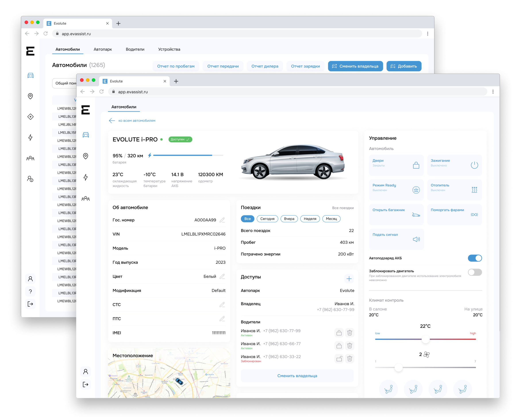Open browser menu dots in front window
531x420 pixels.
pyautogui.click(x=493, y=92)
